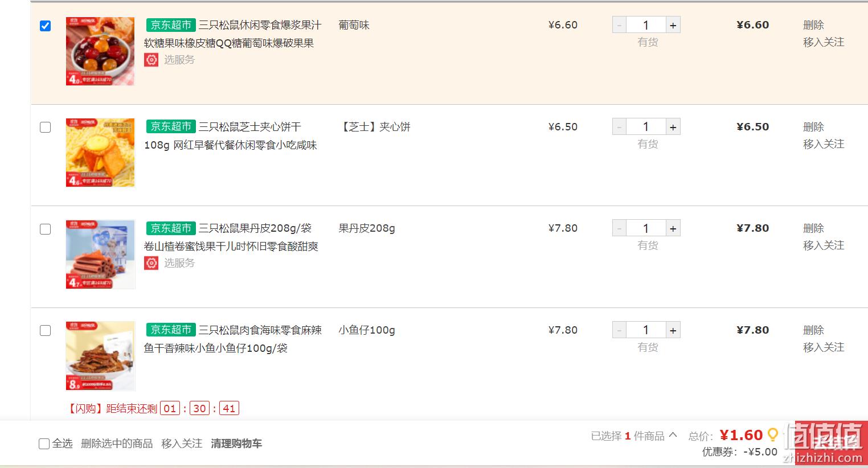Click quantity field of the 果丹皮208g item
This screenshot has width=868, height=468.
[x=646, y=228]
